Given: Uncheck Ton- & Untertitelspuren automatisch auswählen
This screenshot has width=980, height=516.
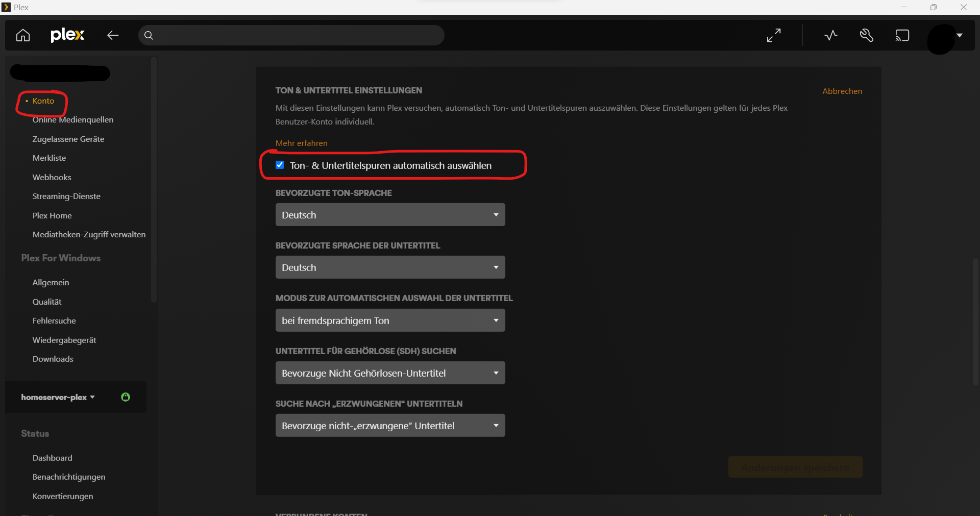Looking at the screenshot, I should (x=280, y=165).
